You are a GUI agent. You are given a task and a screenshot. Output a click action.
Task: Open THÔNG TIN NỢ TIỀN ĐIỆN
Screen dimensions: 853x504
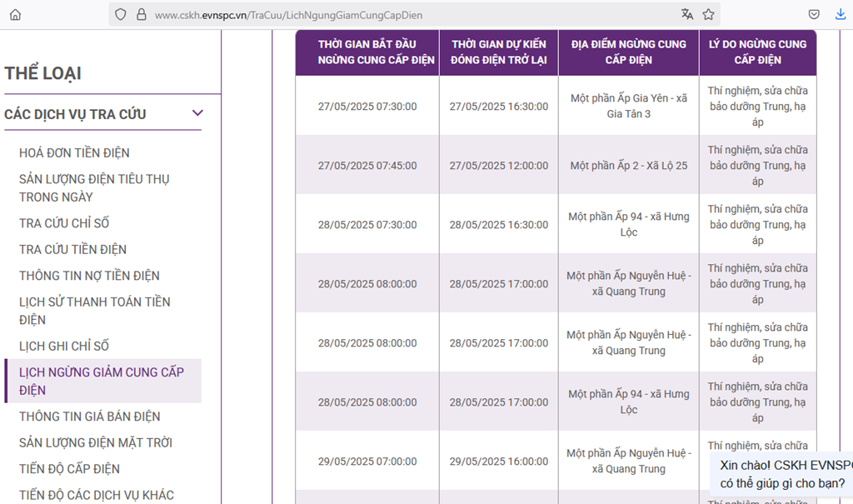point(89,276)
